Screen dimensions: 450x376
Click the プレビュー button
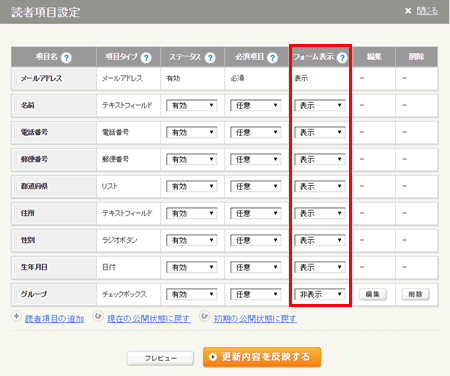[160, 358]
